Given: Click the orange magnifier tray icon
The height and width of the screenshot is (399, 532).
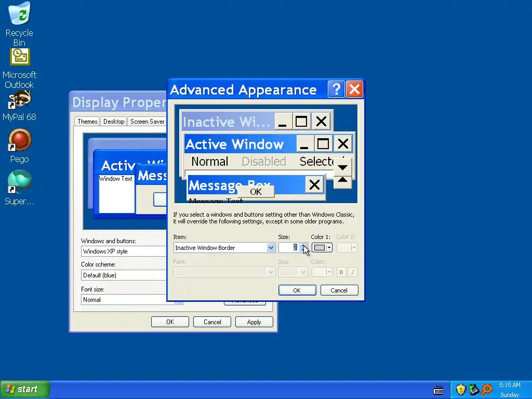Looking at the screenshot, I should point(486,390).
